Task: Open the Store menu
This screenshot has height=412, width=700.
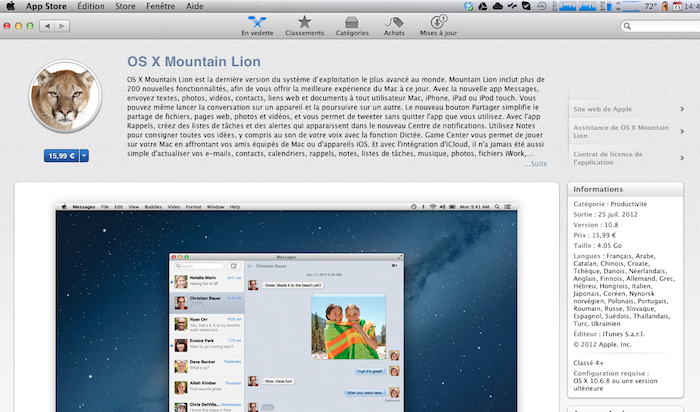Action: pos(125,6)
